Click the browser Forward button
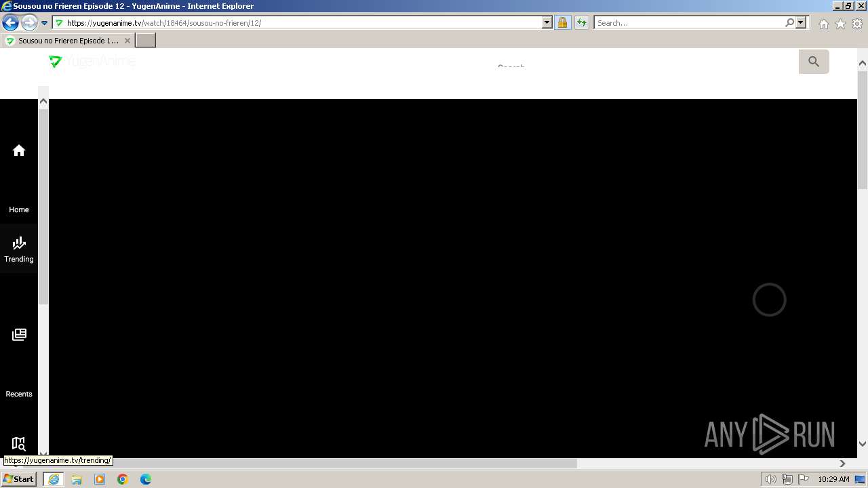The image size is (868, 488). pyautogui.click(x=28, y=22)
